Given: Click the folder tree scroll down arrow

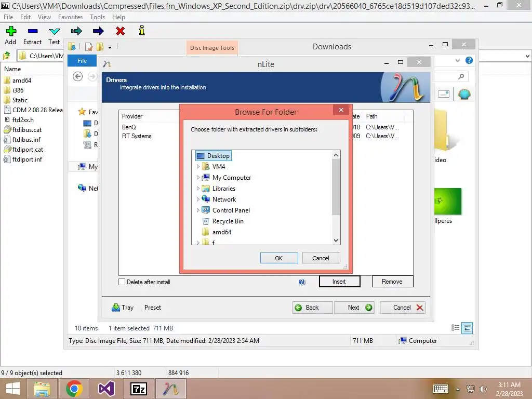Looking at the screenshot, I should pyautogui.click(x=336, y=240).
